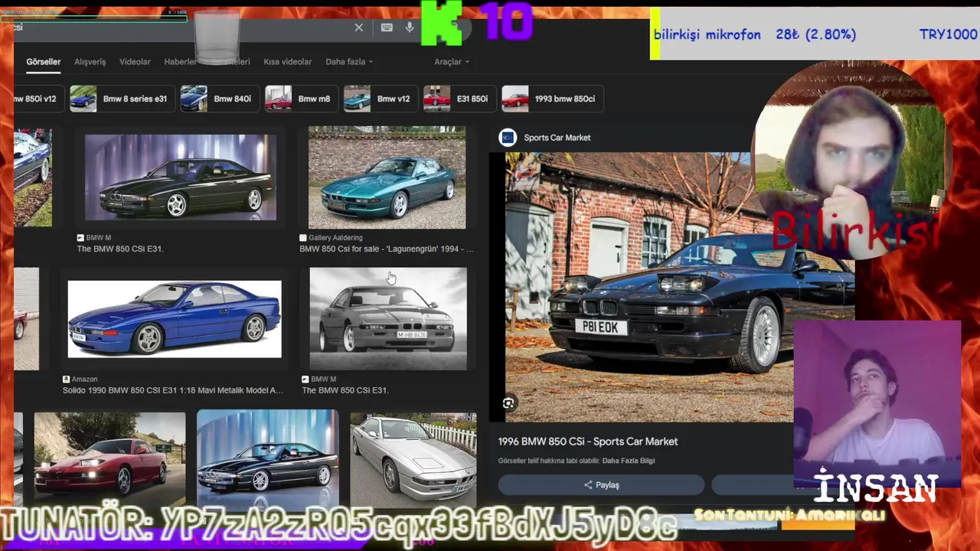
Task: Open the Alışveriş tab
Action: coord(90,62)
